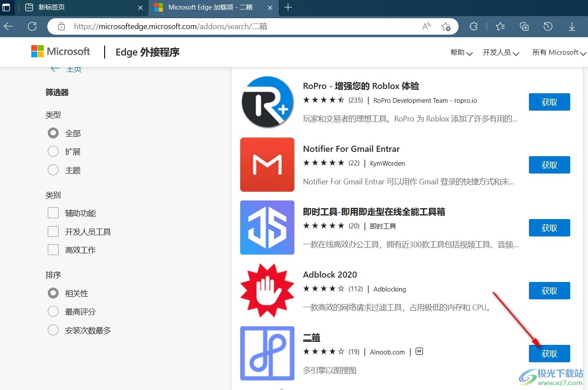
Task: Open RoPro extension icon
Action: 268,102
